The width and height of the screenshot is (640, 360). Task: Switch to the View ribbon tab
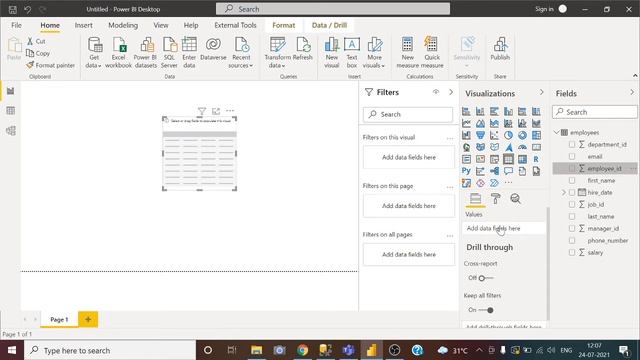161,25
